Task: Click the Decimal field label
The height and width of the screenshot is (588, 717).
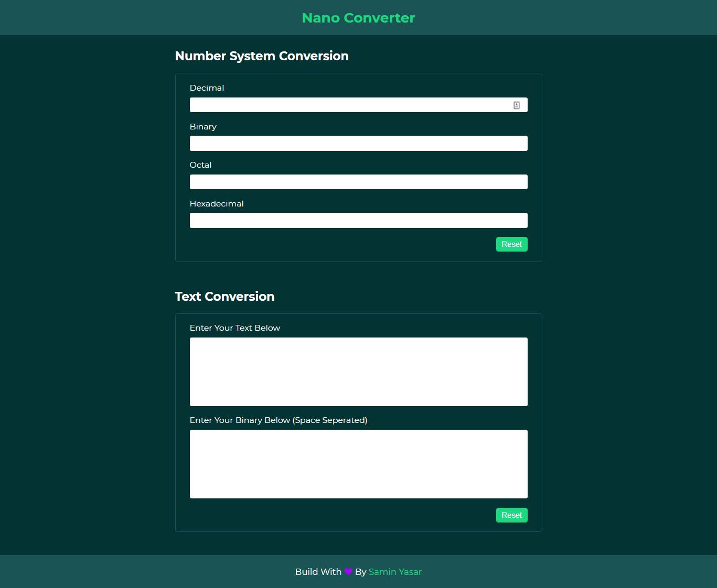Action: 207,88
